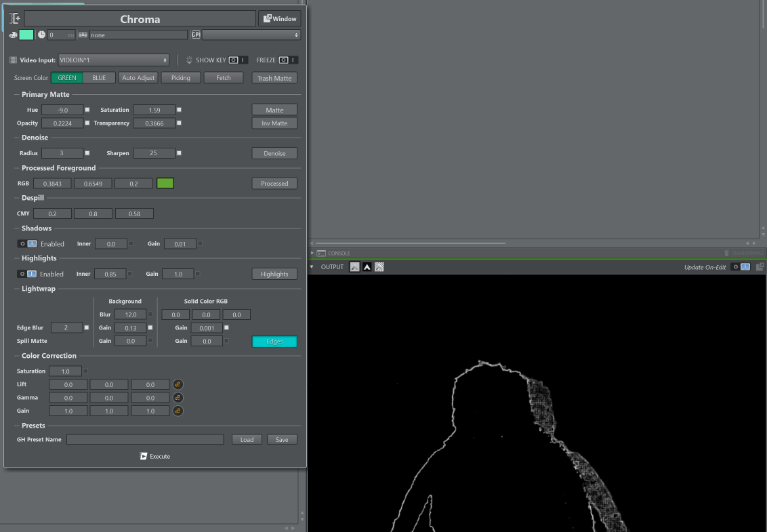Toggle the SHOW KEY switch

point(237,60)
